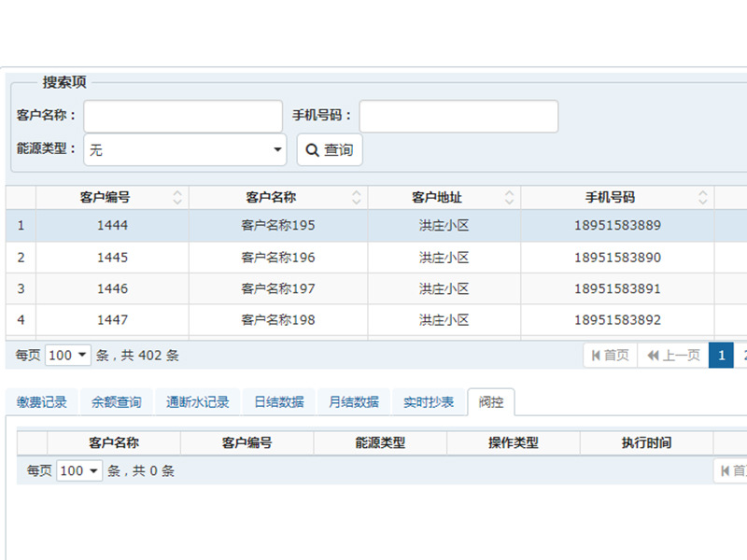Click phone number 18951583892
The width and height of the screenshot is (747, 560).
click(x=617, y=320)
